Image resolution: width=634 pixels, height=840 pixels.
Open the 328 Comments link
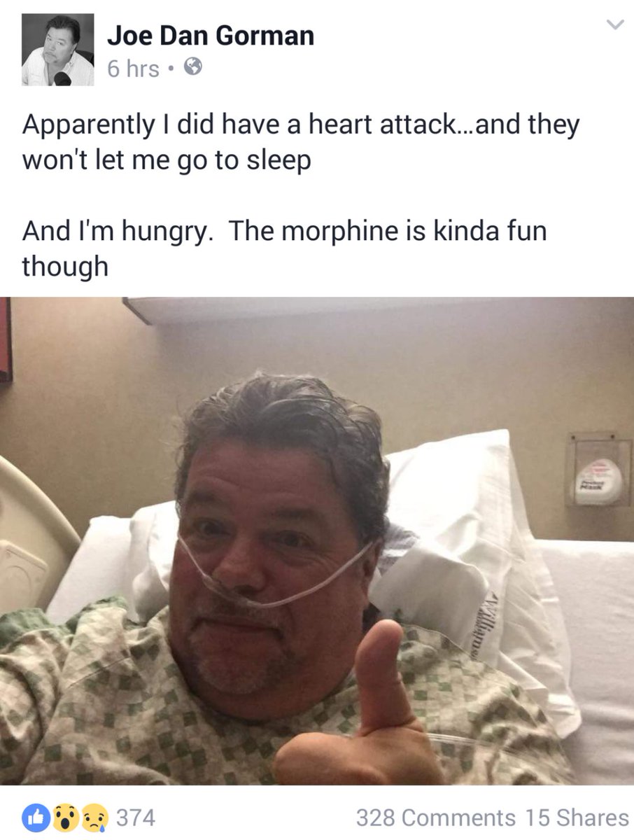point(435,818)
